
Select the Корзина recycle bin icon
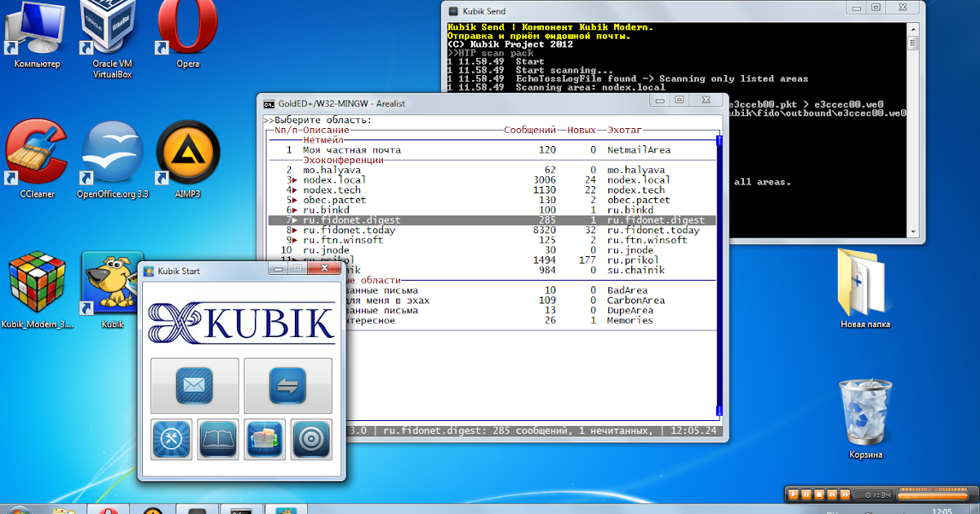click(865, 418)
